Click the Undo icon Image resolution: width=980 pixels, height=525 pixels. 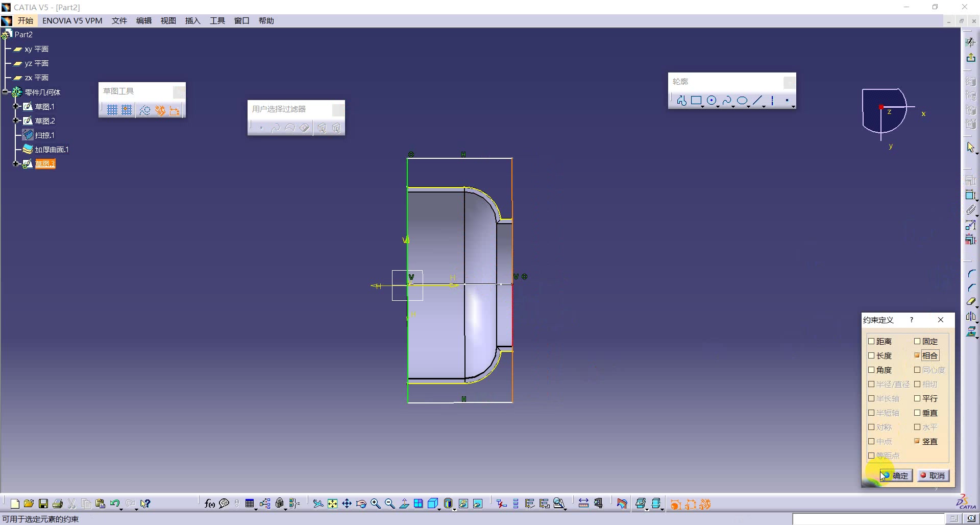(x=115, y=504)
